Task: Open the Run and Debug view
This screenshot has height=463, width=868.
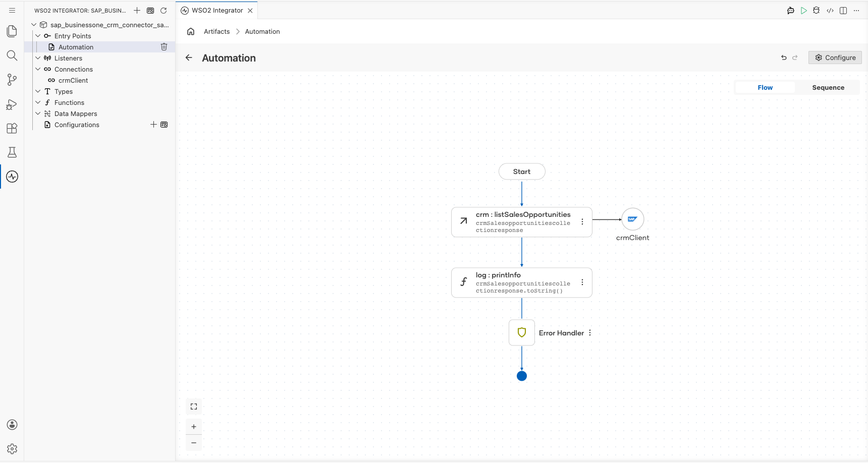Action: (12, 104)
